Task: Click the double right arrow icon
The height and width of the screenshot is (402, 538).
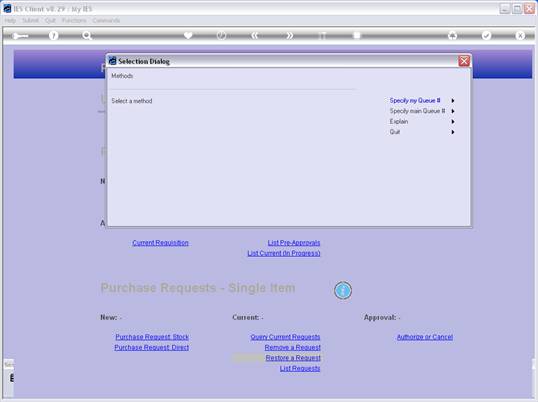Action: point(289,35)
